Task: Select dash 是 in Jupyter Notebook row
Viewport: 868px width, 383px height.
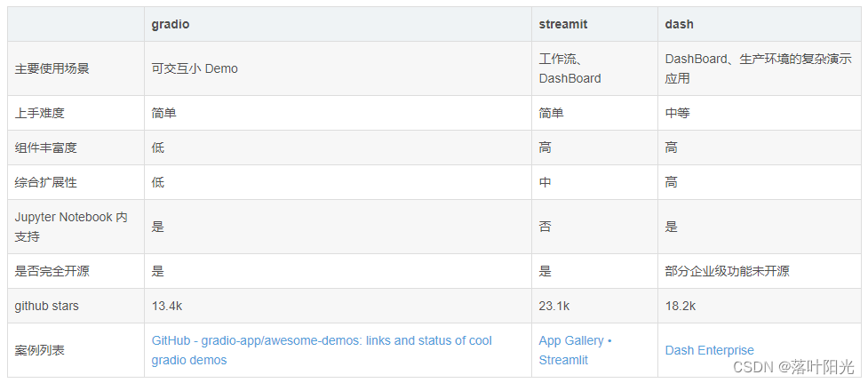Action: (672, 227)
